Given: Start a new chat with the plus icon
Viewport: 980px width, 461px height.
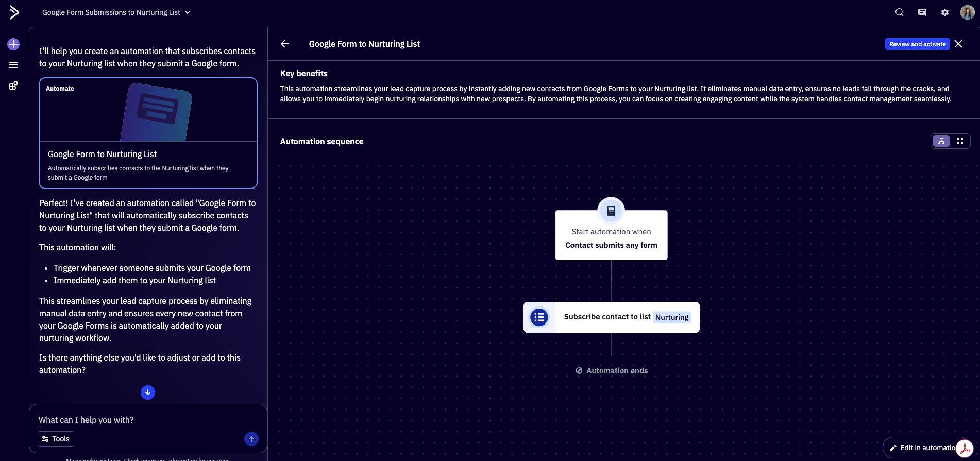Looking at the screenshot, I should (x=13, y=44).
